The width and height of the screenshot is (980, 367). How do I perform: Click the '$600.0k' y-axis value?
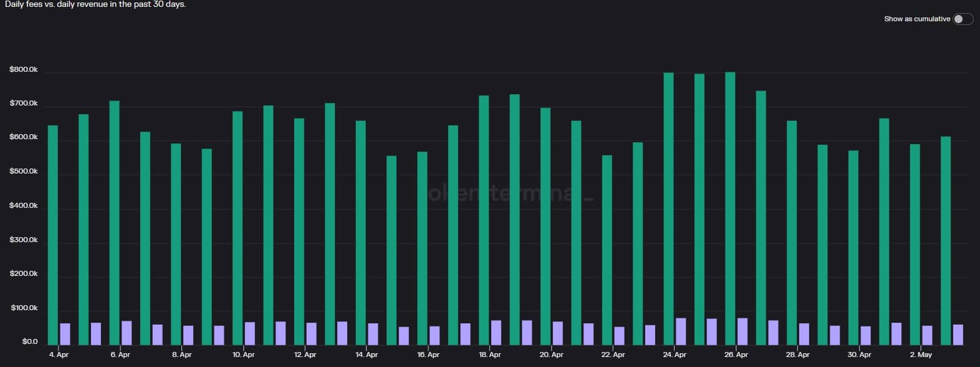coord(24,137)
